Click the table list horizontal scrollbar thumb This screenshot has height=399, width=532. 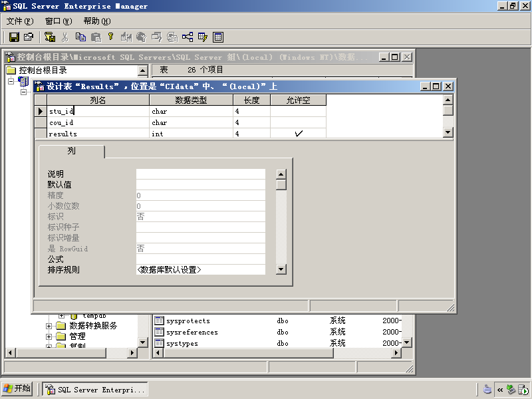click(249, 353)
